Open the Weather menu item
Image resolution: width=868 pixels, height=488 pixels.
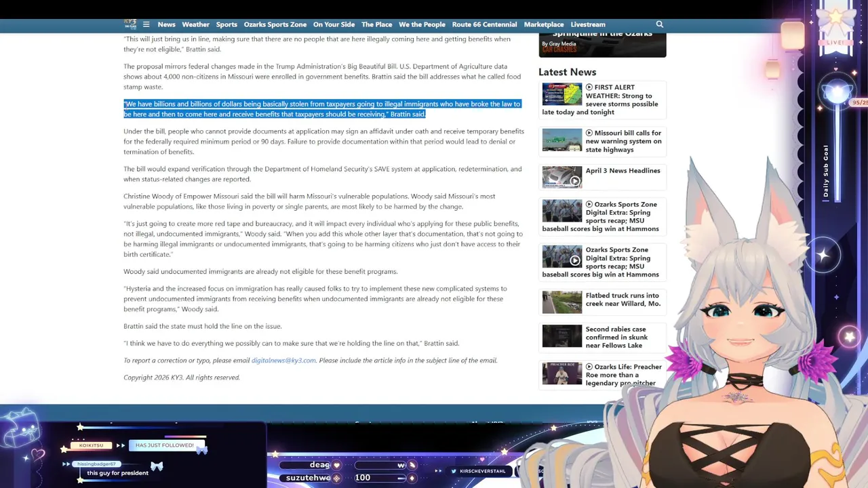pyautogui.click(x=195, y=24)
